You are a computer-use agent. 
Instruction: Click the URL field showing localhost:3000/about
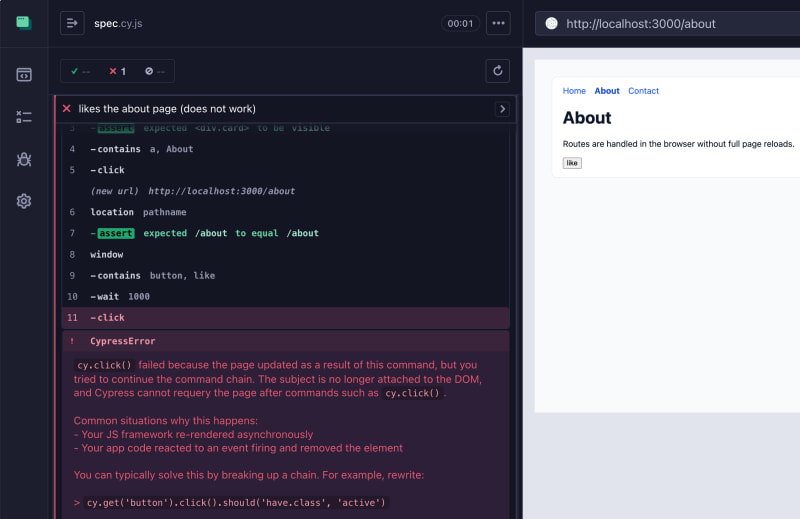[667, 23]
